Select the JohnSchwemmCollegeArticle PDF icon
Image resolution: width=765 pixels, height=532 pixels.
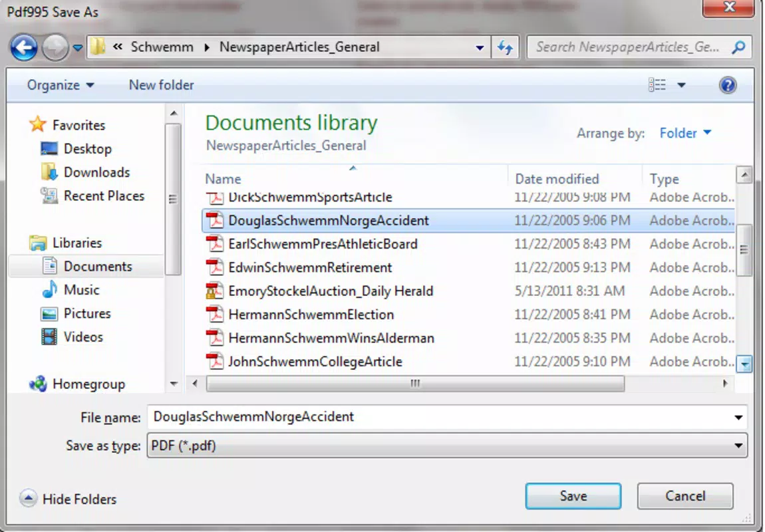pos(214,361)
